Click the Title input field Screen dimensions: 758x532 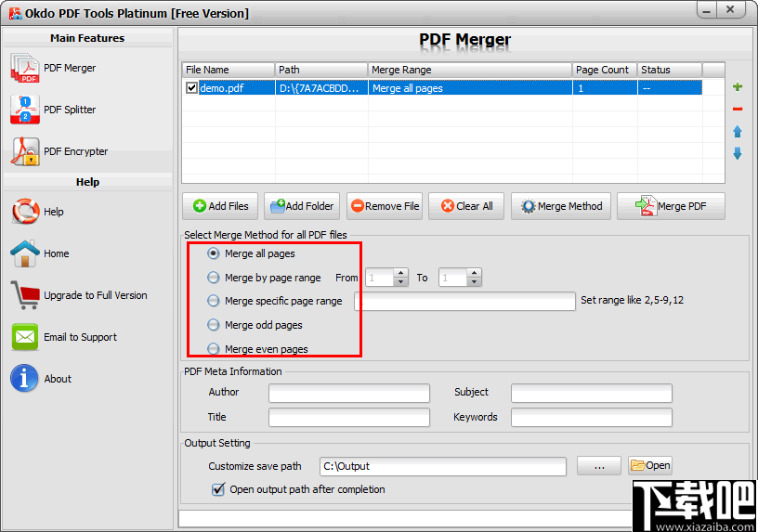(349, 417)
